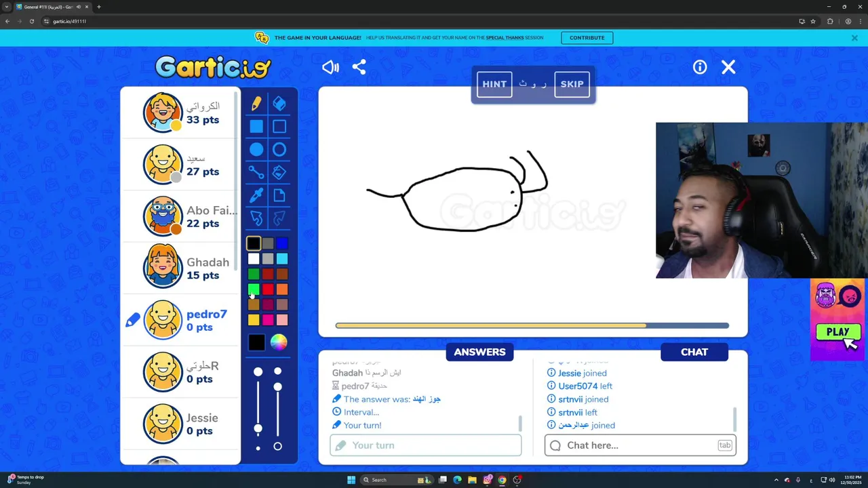Click the PLAY ad button
The image size is (868, 488).
coord(838,332)
